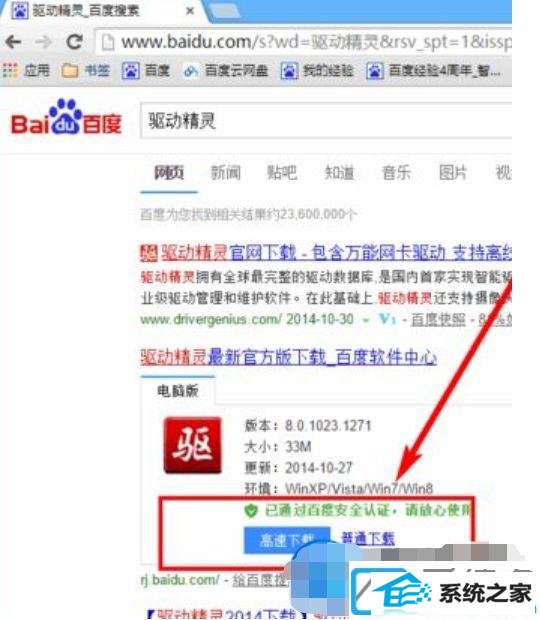Click the search box containing 驱动精灵
The height and width of the screenshot is (620, 540).
326,120
